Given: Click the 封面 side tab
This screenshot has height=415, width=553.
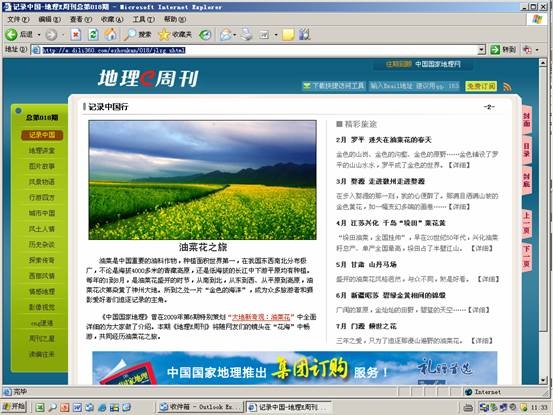Looking at the screenshot, I should point(527,120).
